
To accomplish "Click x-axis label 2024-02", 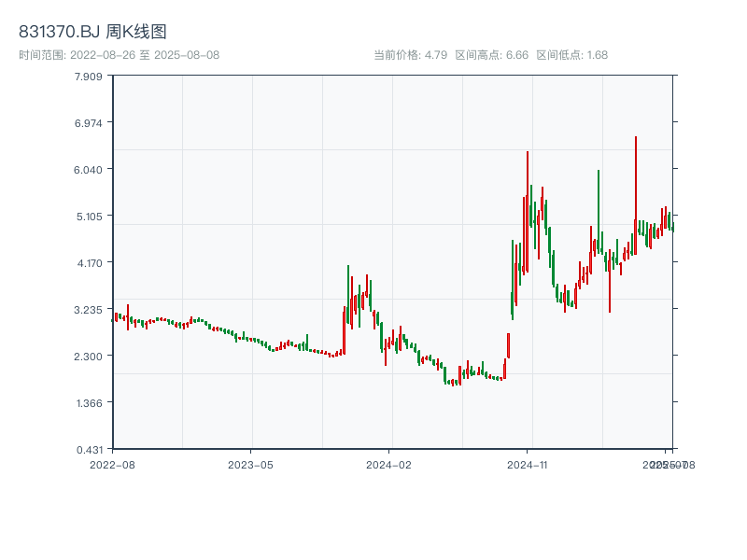I will (x=388, y=465).
